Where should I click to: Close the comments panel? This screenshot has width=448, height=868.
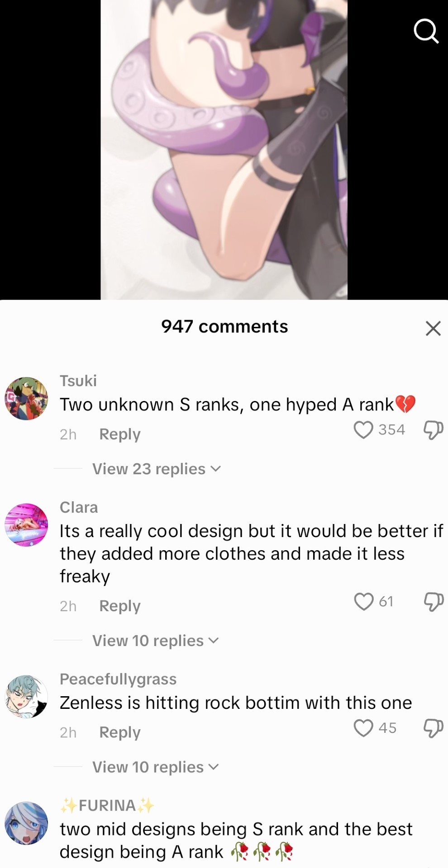pos(433,328)
